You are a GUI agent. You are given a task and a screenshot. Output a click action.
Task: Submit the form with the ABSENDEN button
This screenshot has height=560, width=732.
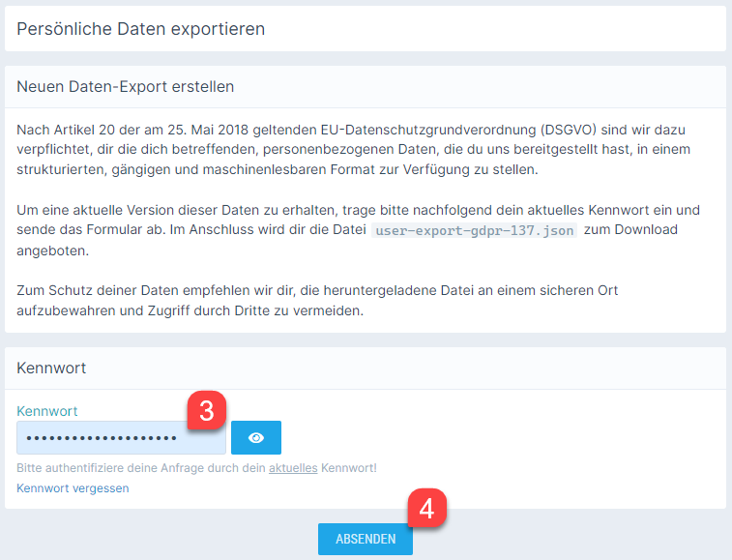point(366,539)
